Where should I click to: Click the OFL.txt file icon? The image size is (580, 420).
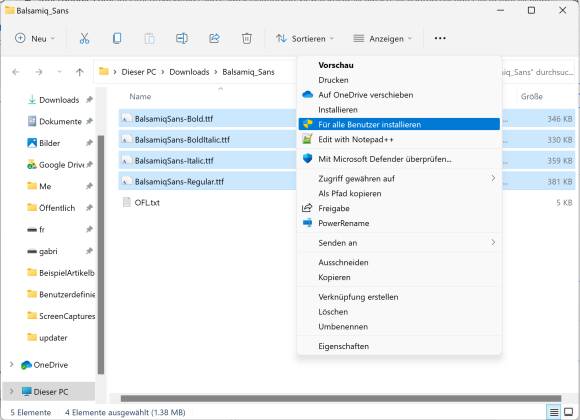click(x=127, y=202)
